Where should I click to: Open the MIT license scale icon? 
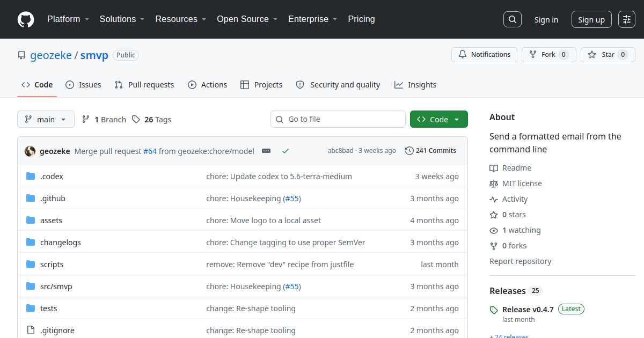coord(494,183)
